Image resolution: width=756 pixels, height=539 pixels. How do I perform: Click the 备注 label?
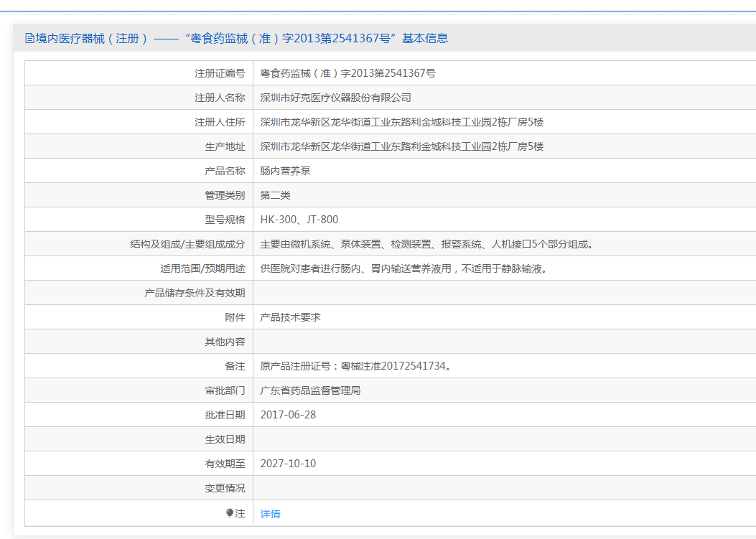(x=235, y=366)
